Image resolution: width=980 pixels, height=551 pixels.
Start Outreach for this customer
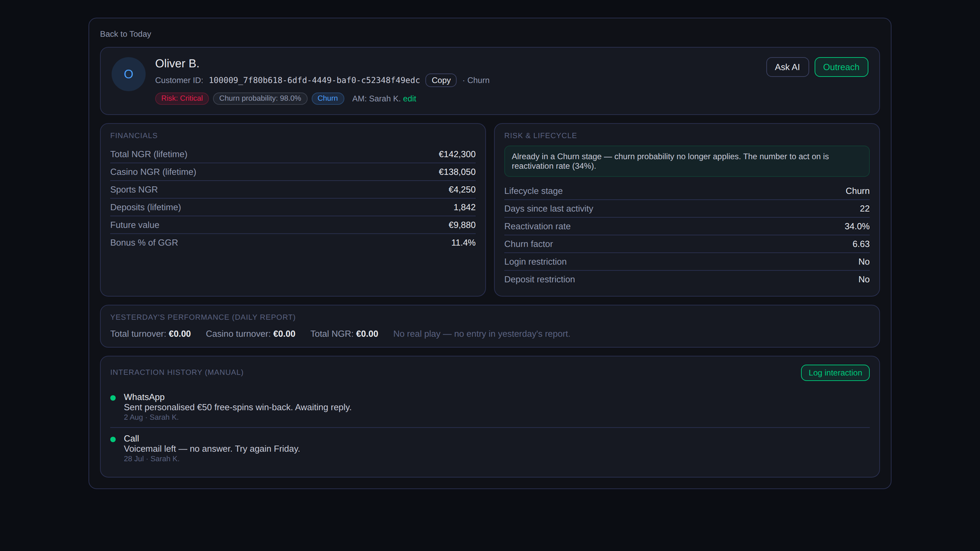coord(841,67)
